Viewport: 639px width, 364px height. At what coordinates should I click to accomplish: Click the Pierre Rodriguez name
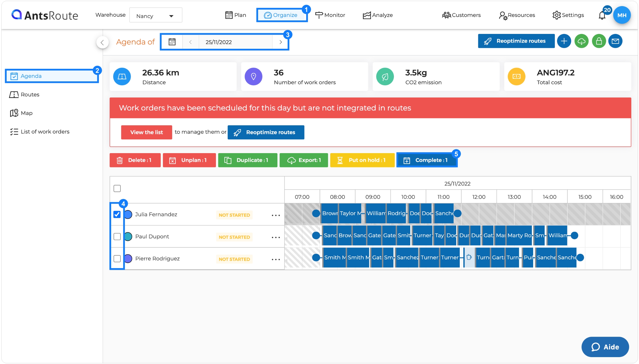(157, 259)
